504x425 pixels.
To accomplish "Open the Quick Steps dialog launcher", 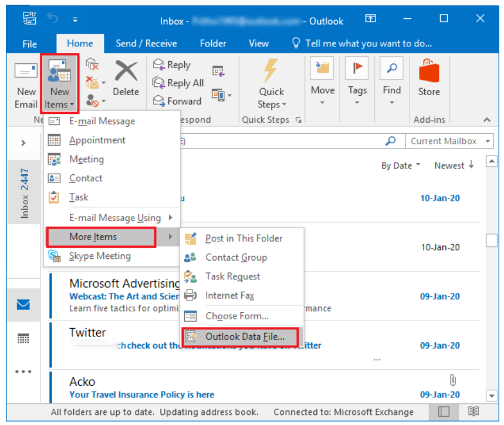I will coord(299,120).
